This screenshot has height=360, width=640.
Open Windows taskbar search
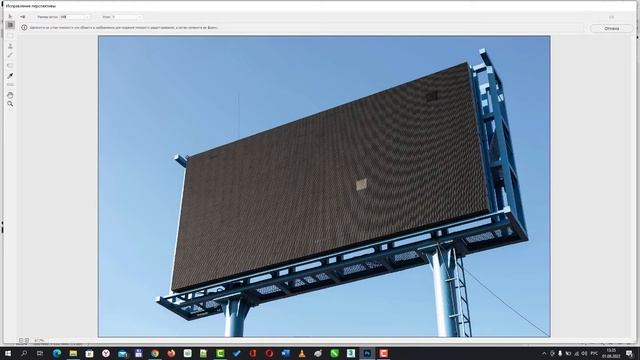[24, 353]
